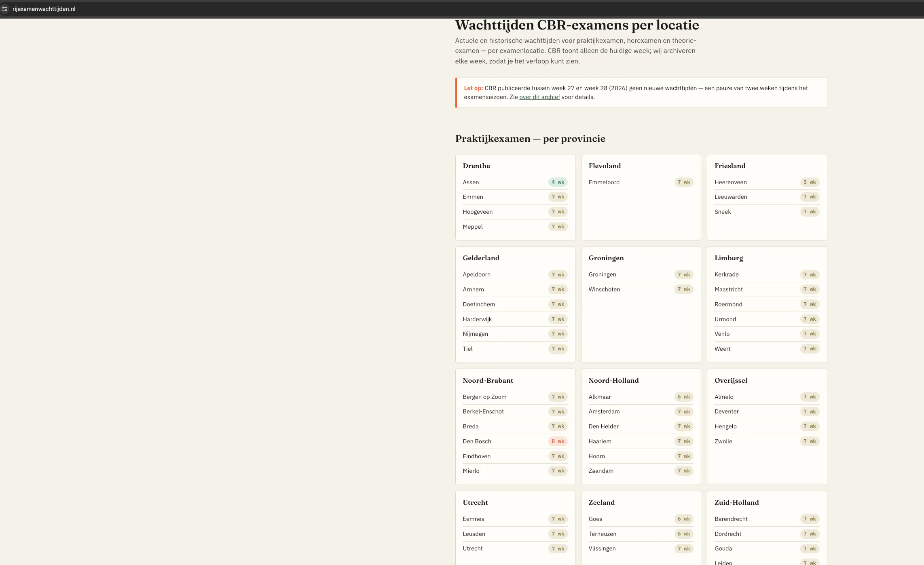The image size is (924, 565).
Task: Click the 4 wk badge for Assen
Action: click(x=558, y=182)
